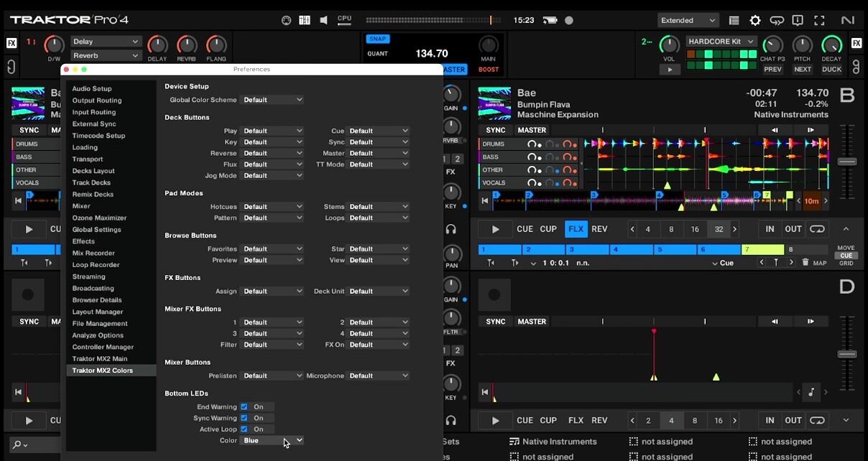868x461 pixels.
Task: Click the info speech bubble icon
Action: point(798,20)
